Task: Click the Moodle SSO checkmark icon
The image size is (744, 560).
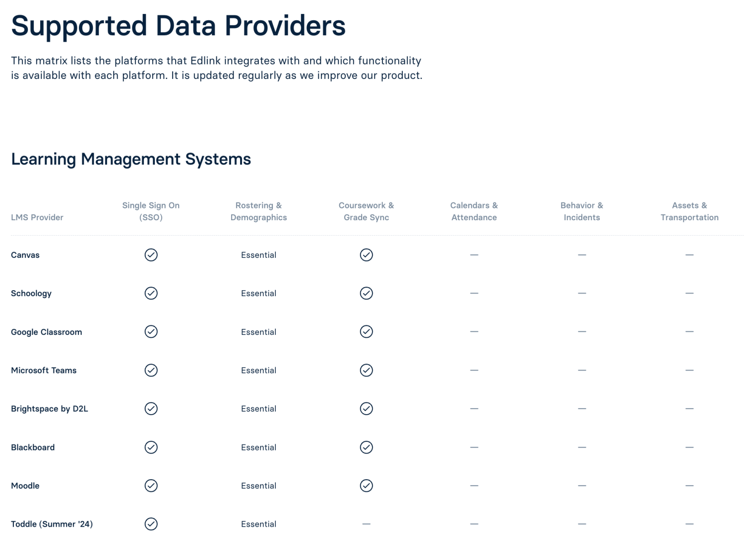Action: coord(151,486)
